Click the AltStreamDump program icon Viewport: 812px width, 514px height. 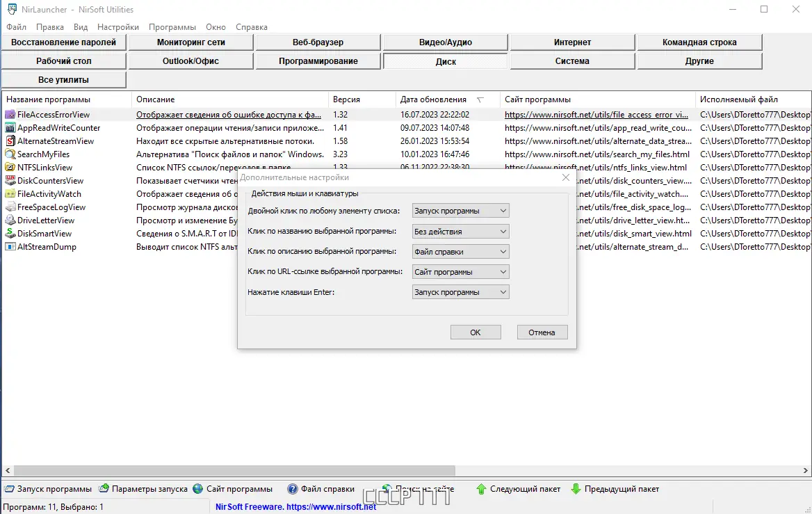pos(10,247)
